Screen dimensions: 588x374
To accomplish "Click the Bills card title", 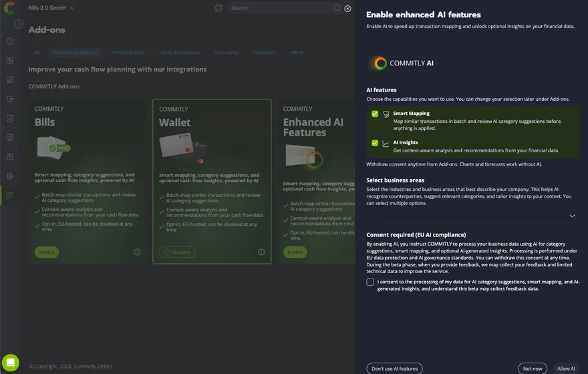I will point(45,122).
